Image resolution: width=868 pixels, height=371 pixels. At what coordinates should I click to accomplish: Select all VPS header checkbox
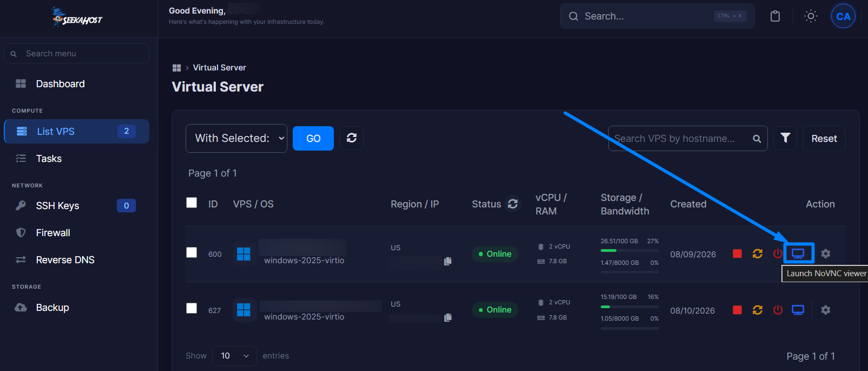[192, 203]
